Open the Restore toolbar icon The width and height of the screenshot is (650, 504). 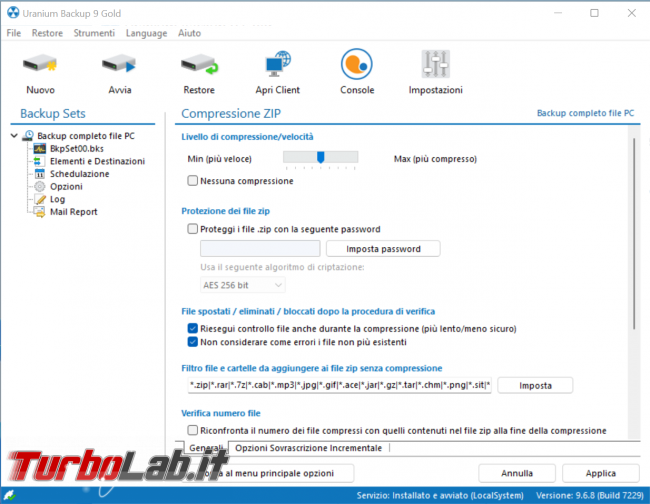click(x=199, y=64)
